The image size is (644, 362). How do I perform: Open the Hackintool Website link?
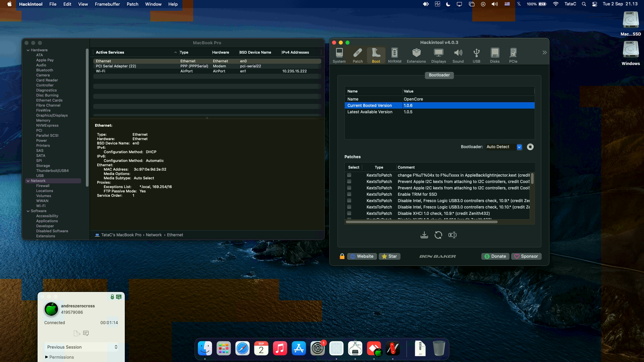point(362,256)
